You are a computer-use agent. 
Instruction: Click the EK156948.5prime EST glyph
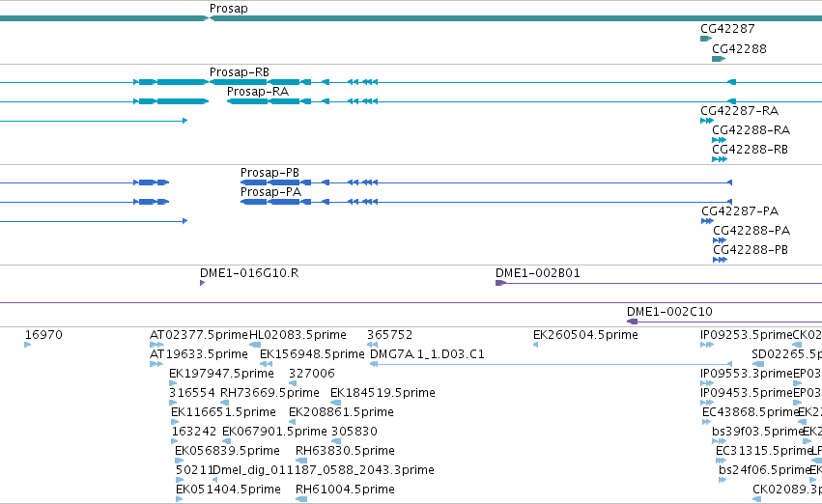pyautogui.click(x=266, y=364)
